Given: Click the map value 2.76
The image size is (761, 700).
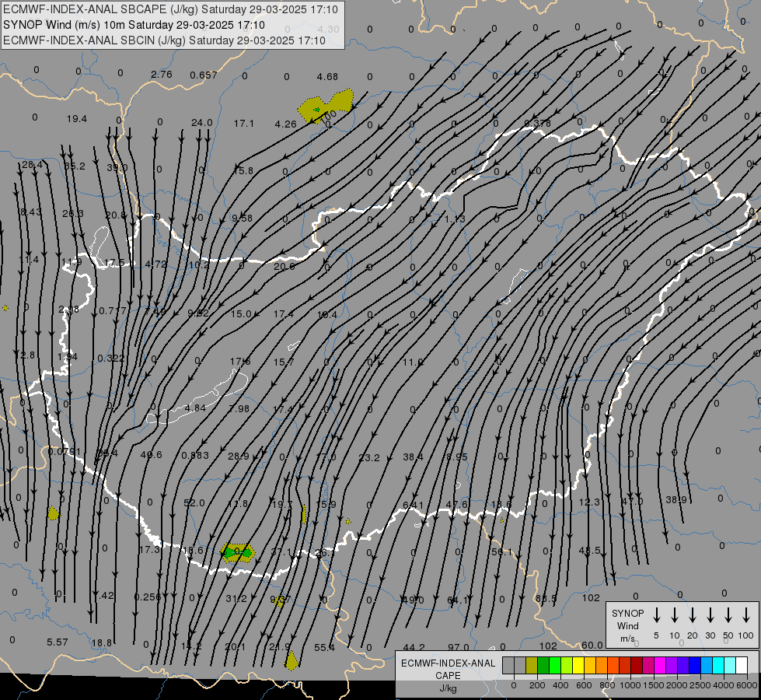Looking at the screenshot, I should (x=161, y=75).
